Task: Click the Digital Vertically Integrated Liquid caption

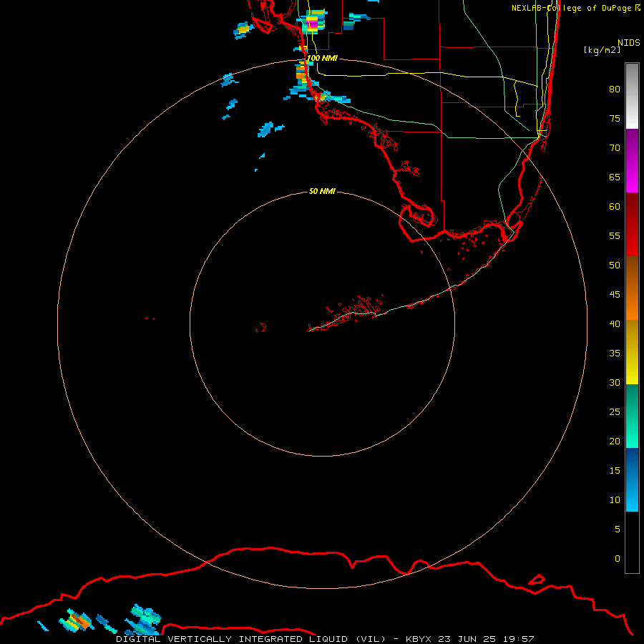Action: (325, 639)
